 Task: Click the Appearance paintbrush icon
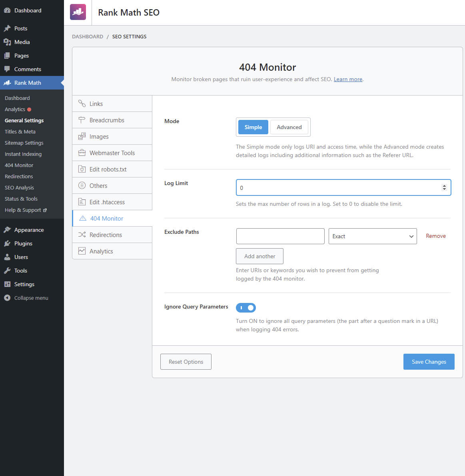[x=7, y=230]
